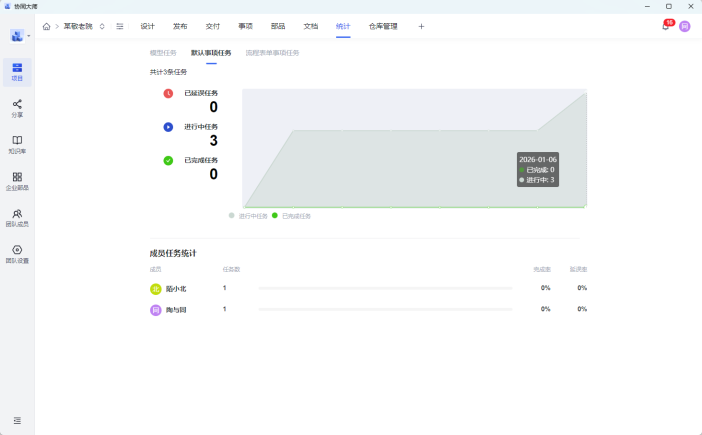
Task: Switch to the 仓库管理 tab
Action: [x=383, y=26]
